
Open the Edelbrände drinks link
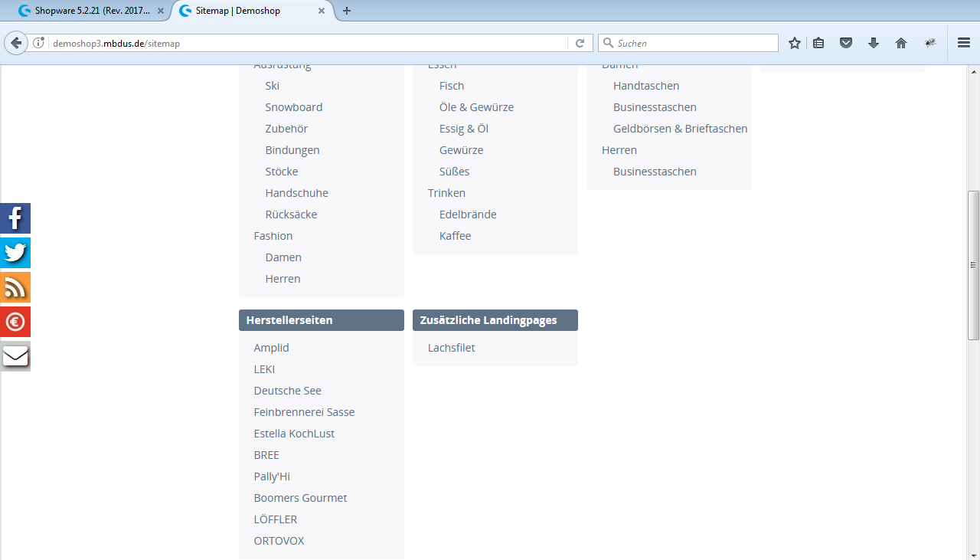468,214
